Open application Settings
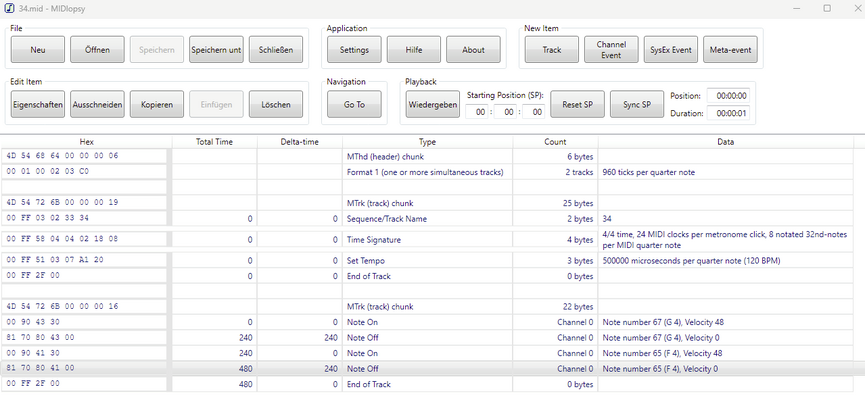 (354, 50)
